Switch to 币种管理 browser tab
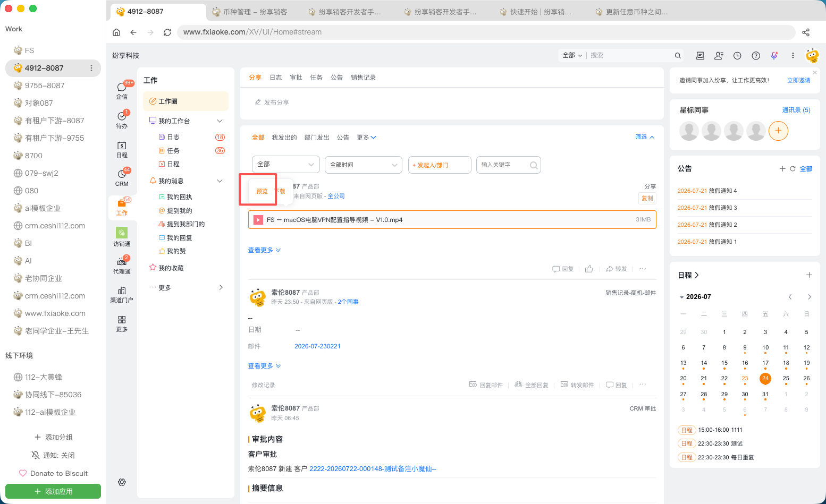826x504 pixels. tap(254, 12)
